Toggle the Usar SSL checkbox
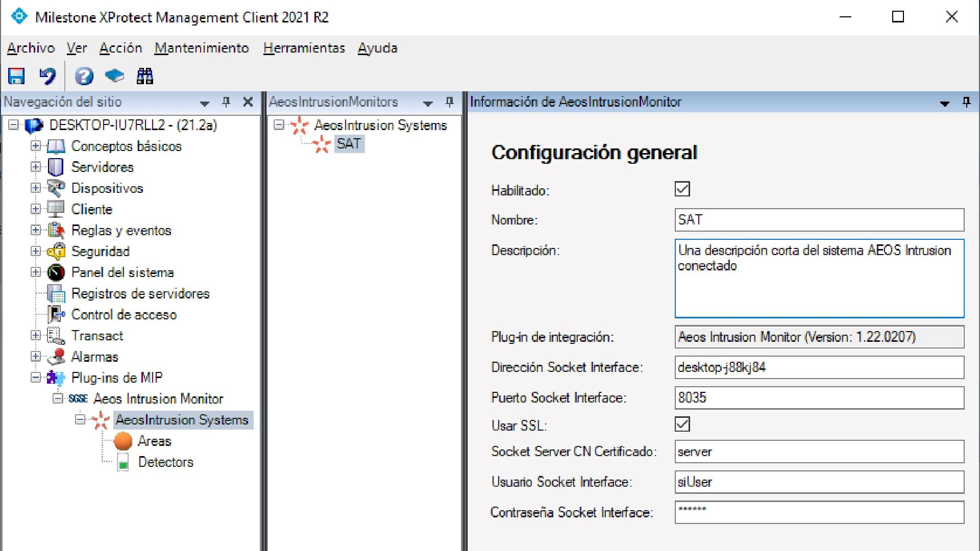980x551 pixels. pos(682,424)
